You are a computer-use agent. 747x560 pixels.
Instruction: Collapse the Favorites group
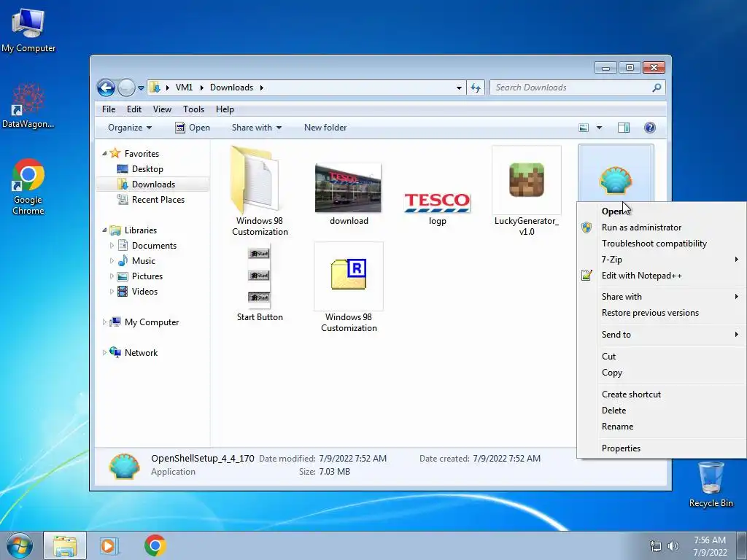coord(104,153)
